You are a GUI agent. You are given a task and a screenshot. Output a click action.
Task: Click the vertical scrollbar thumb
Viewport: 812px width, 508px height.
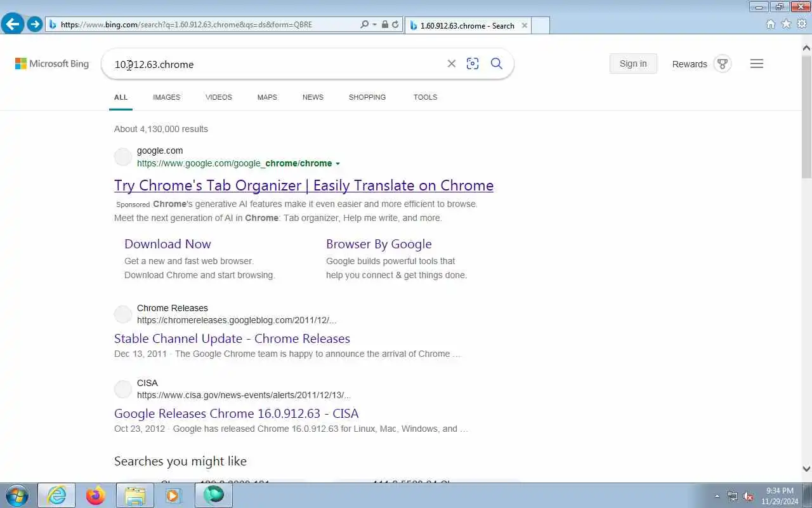click(806, 116)
